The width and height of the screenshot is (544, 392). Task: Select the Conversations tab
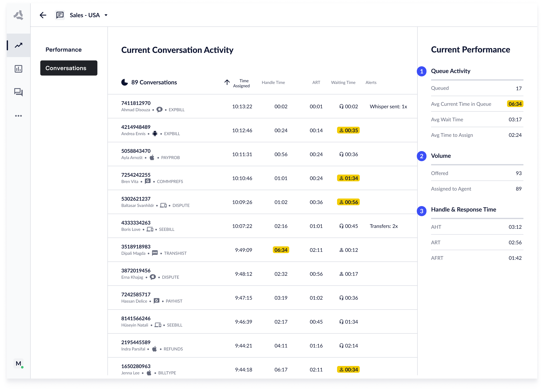coord(69,68)
